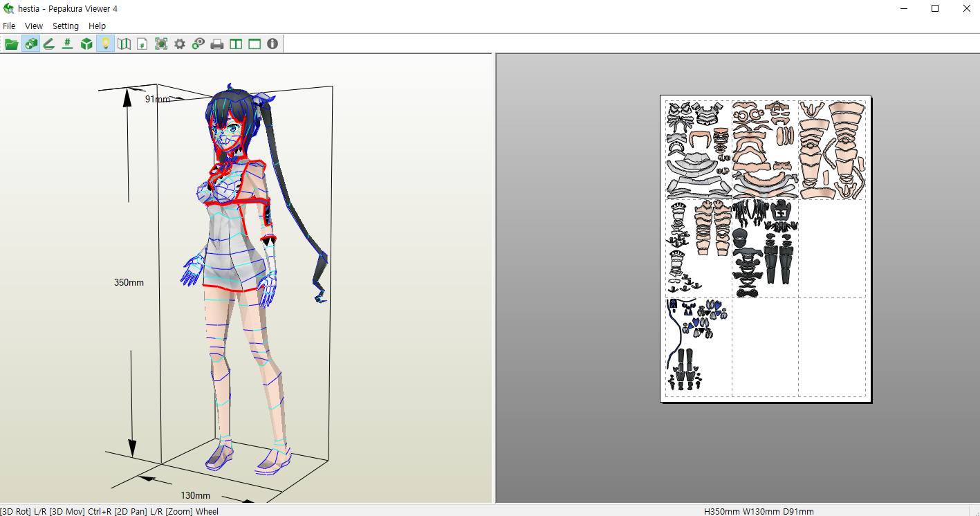Click the fit-to-view framed object icon
The image size is (980, 516).
[161, 44]
